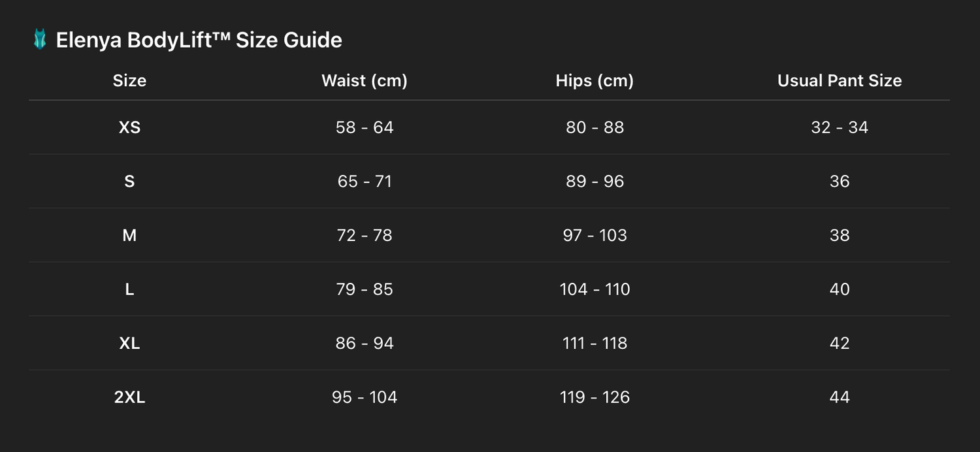Click waist range 58 - 64

tap(365, 127)
